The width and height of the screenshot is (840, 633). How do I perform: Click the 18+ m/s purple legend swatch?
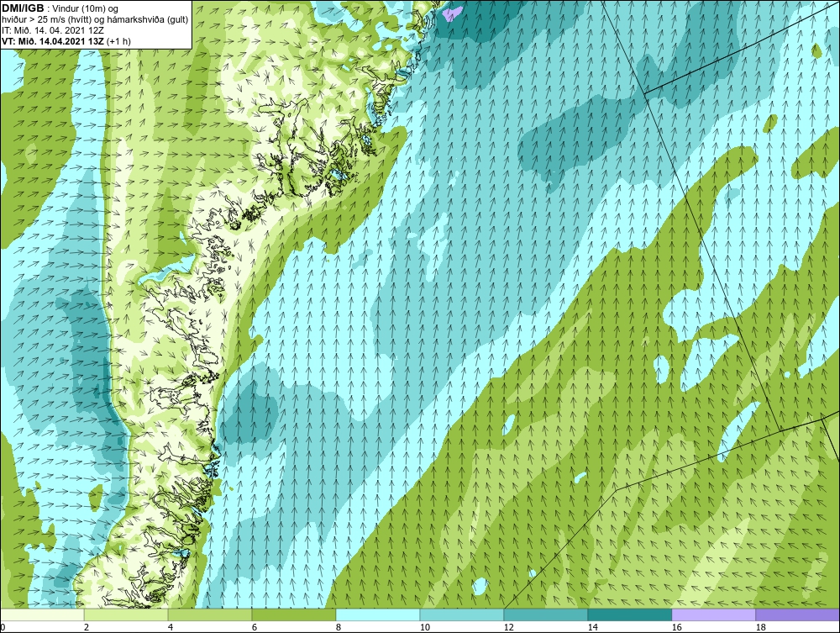(x=798, y=615)
